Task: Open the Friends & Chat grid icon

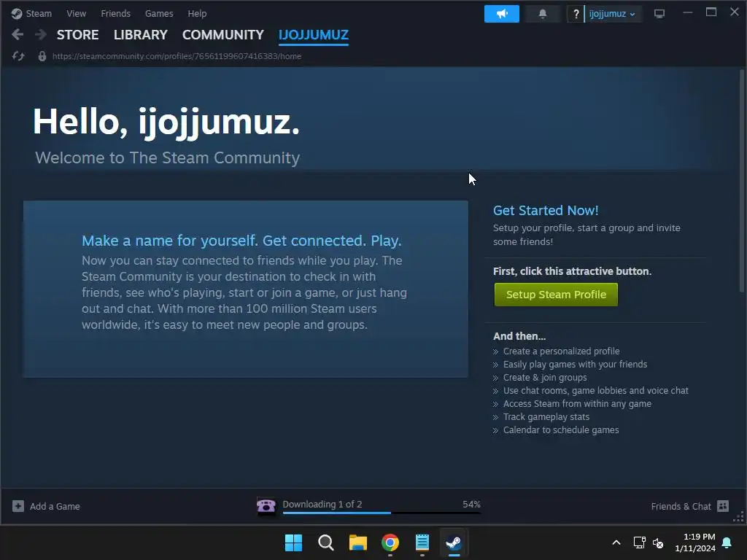Action: (723, 506)
